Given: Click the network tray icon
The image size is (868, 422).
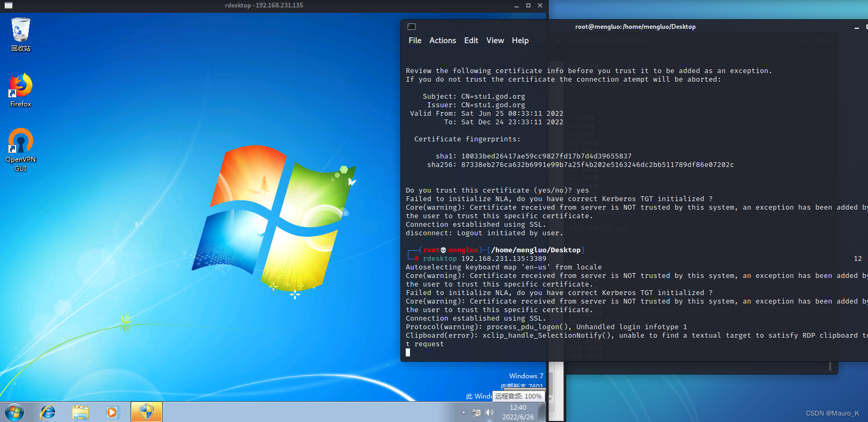Looking at the screenshot, I should tap(477, 412).
